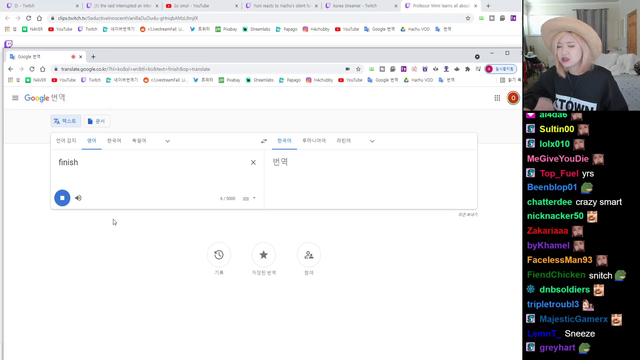Open Streamlabs bookmark in Translate window
The image size is (640, 360).
click(x=260, y=80)
